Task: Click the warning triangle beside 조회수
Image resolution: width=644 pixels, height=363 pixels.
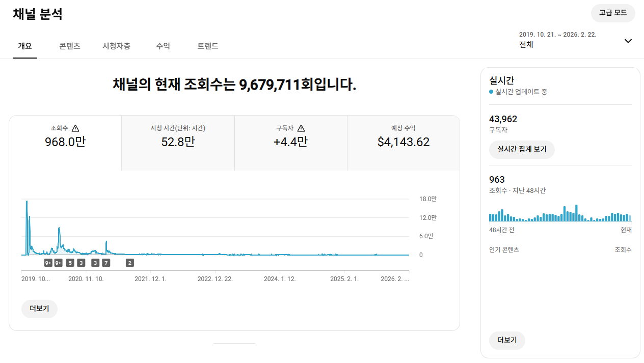Action: [x=75, y=128]
